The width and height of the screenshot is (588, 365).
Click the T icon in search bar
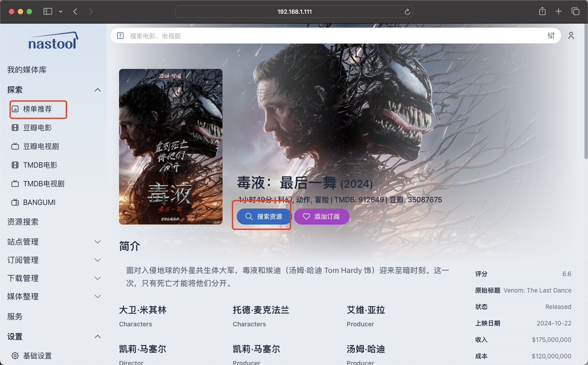(120, 36)
